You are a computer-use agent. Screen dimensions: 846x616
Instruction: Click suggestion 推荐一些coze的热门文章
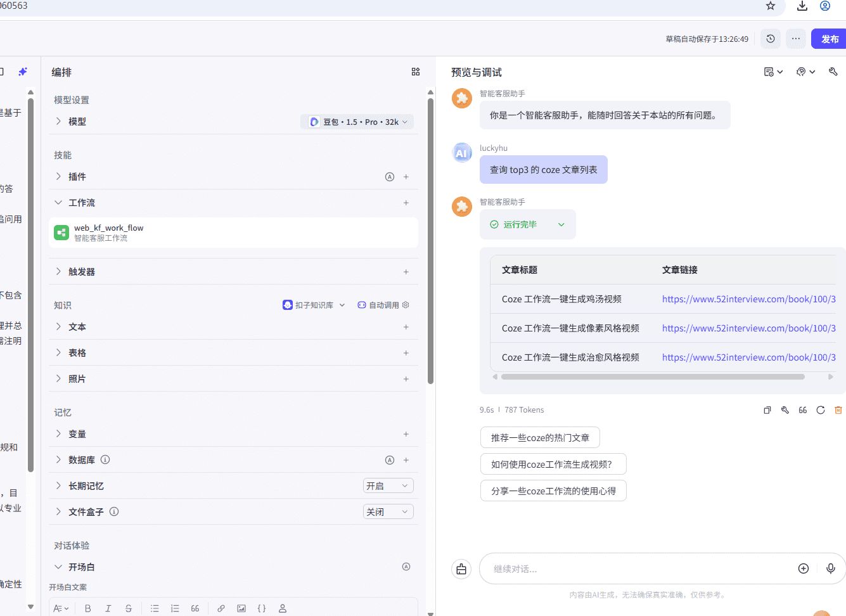[x=540, y=438]
